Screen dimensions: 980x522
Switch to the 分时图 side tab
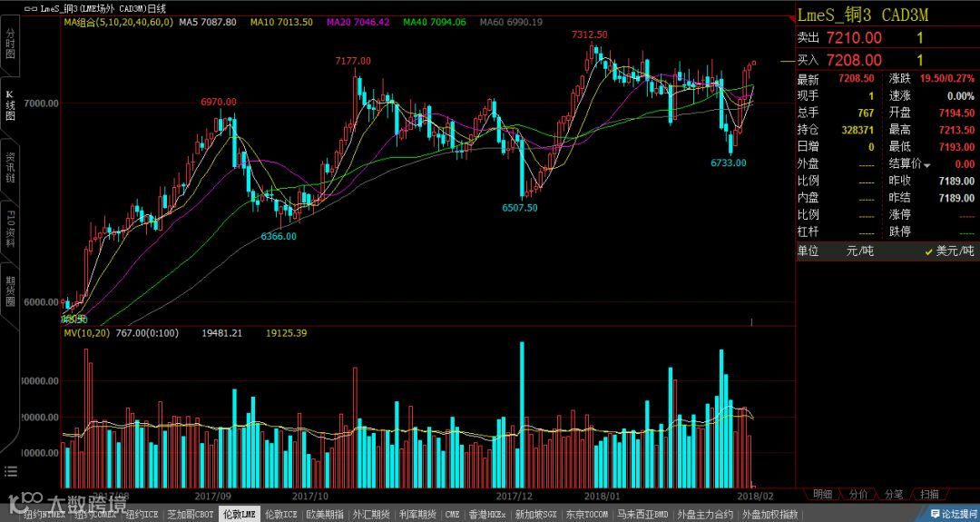(x=9, y=43)
